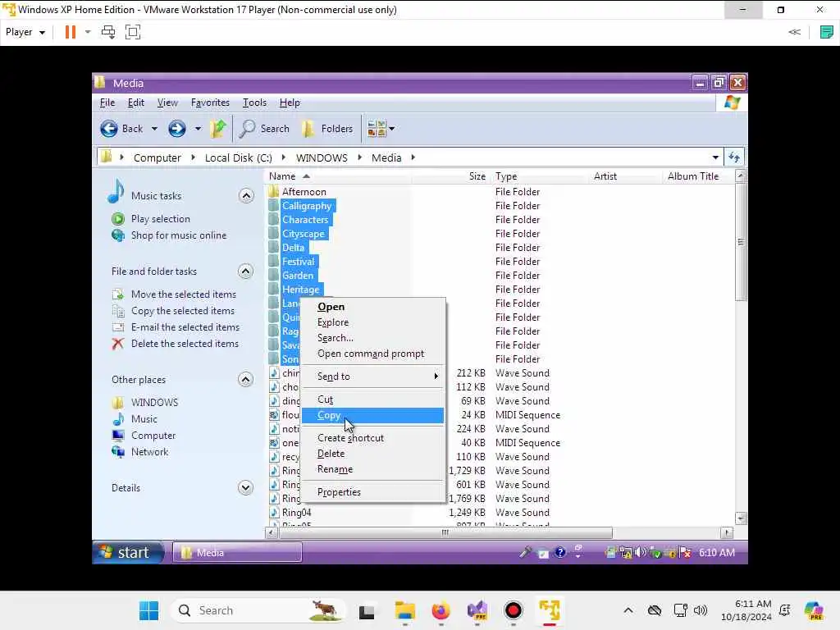Open the Back button history dropdown arrow
Viewport: 840px width, 630px height.
click(x=154, y=129)
